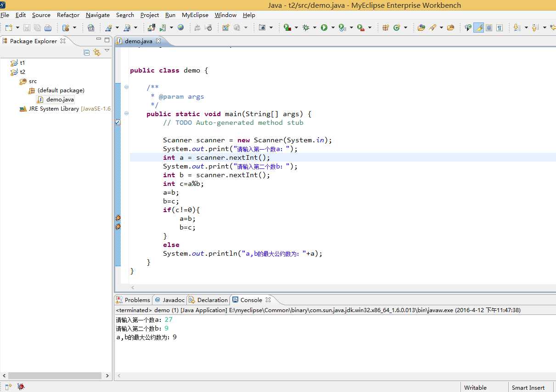Close the demo.java editor tab
This screenshot has width=556, height=392.
tap(158, 41)
